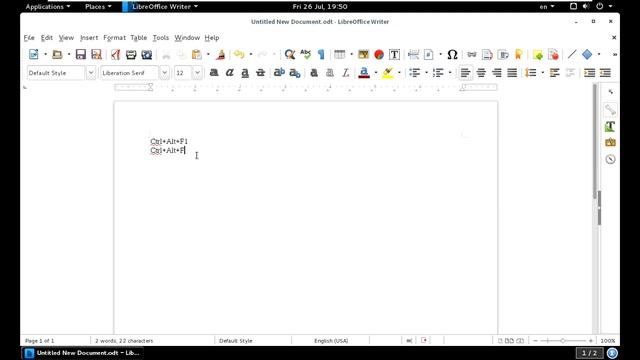
Task: Insert a page break
Action: pyautogui.click(x=413, y=54)
